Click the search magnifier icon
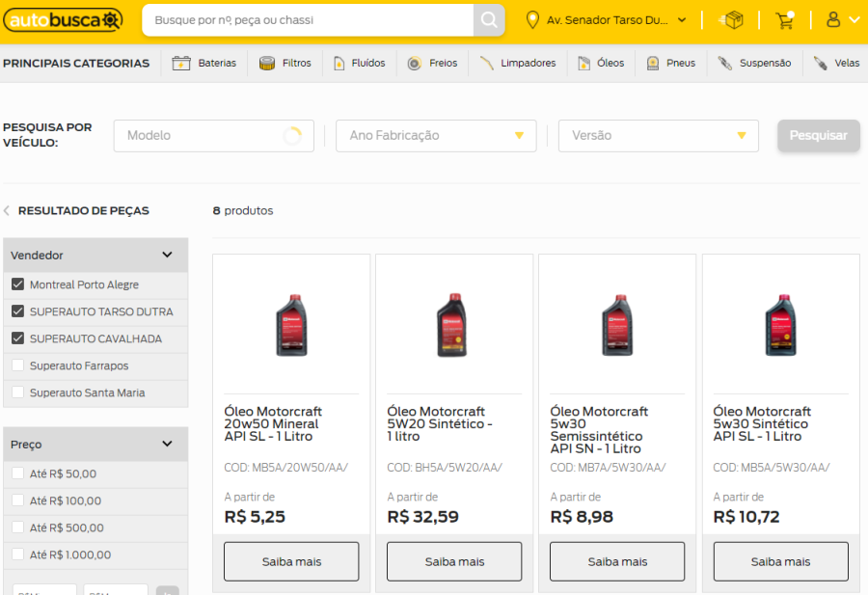Image resolution: width=868 pixels, height=595 pixels. coord(489,20)
